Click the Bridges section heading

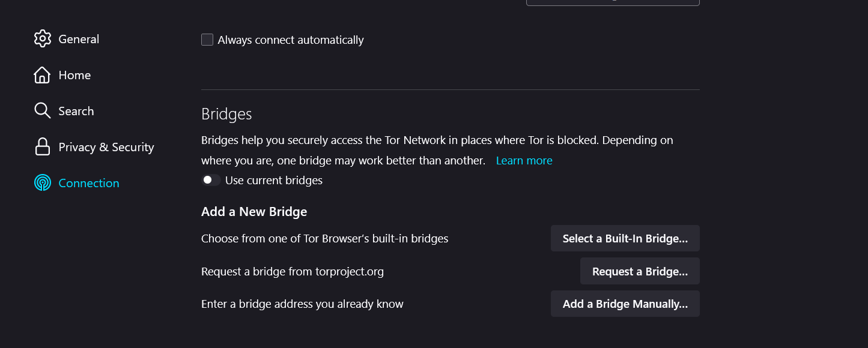[226, 114]
